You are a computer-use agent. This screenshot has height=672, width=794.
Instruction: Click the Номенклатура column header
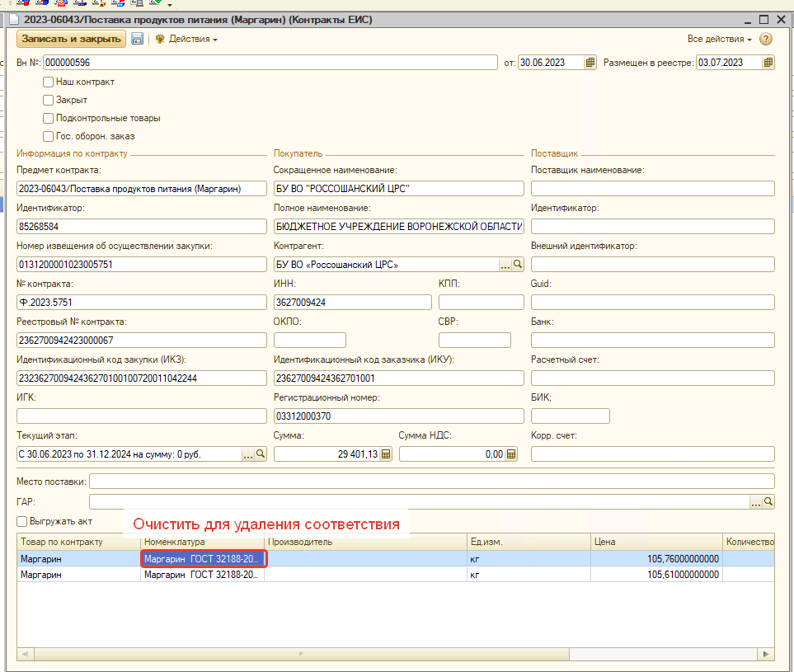click(202, 542)
